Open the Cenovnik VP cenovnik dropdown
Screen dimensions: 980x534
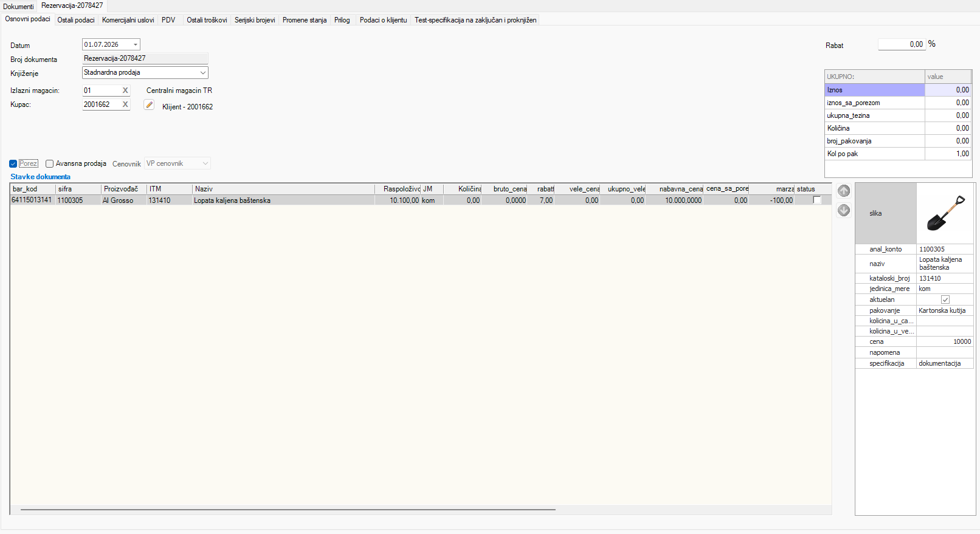(x=205, y=163)
